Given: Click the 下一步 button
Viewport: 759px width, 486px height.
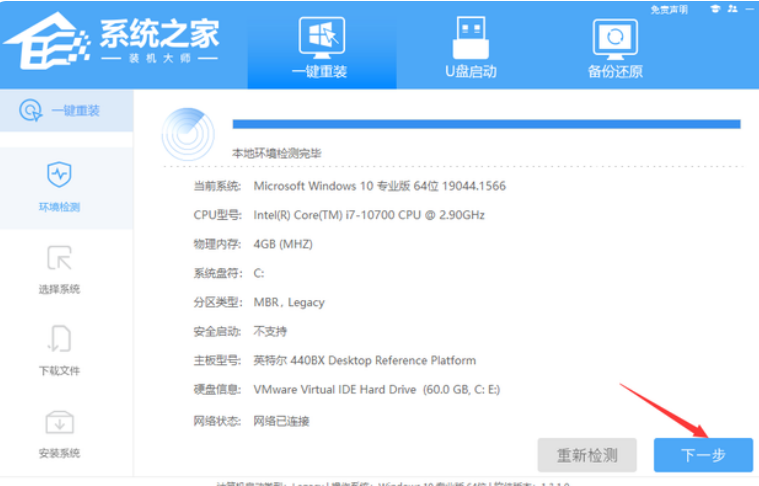Looking at the screenshot, I should coord(703,455).
